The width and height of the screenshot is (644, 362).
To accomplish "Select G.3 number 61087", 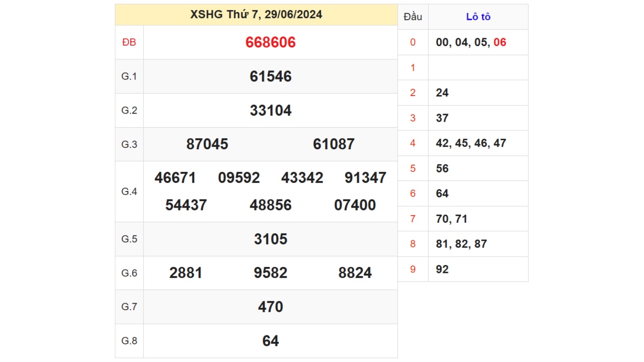I will (x=334, y=144).
